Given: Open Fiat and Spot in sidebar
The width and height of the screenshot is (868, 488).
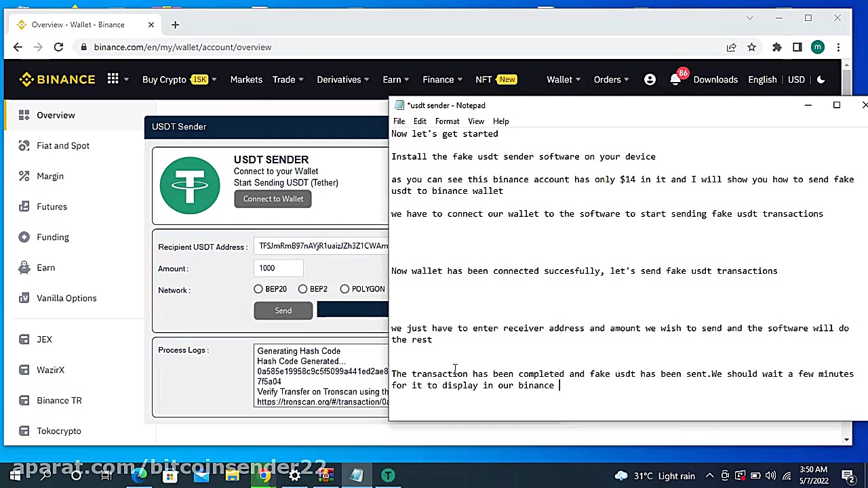Looking at the screenshot, I should pyautogui.click(x=63, y=146).
